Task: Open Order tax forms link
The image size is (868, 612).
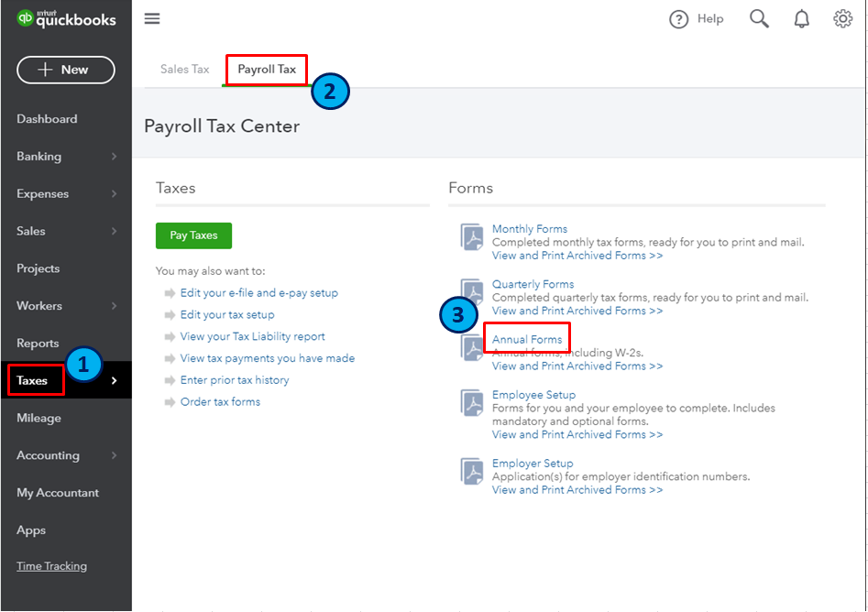Action: point(220,402)
